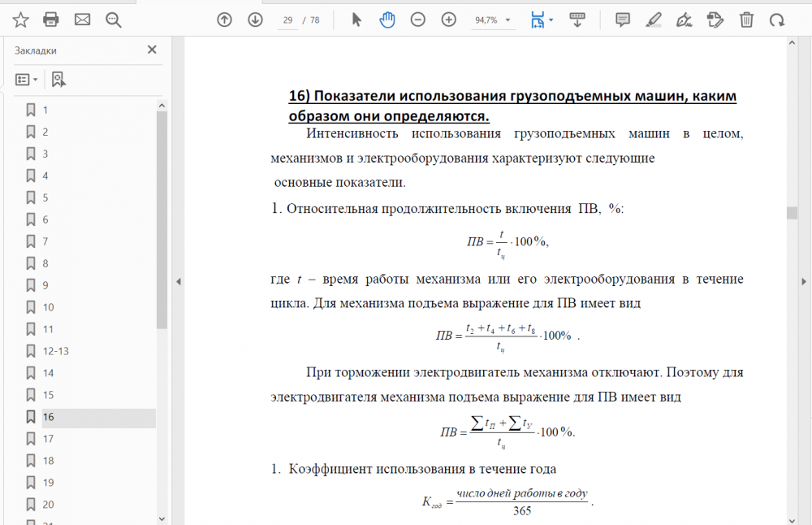This screenshot has width=812, height=525.
Task: Select the highlighter text tool
Action: (x=654, y=20)
